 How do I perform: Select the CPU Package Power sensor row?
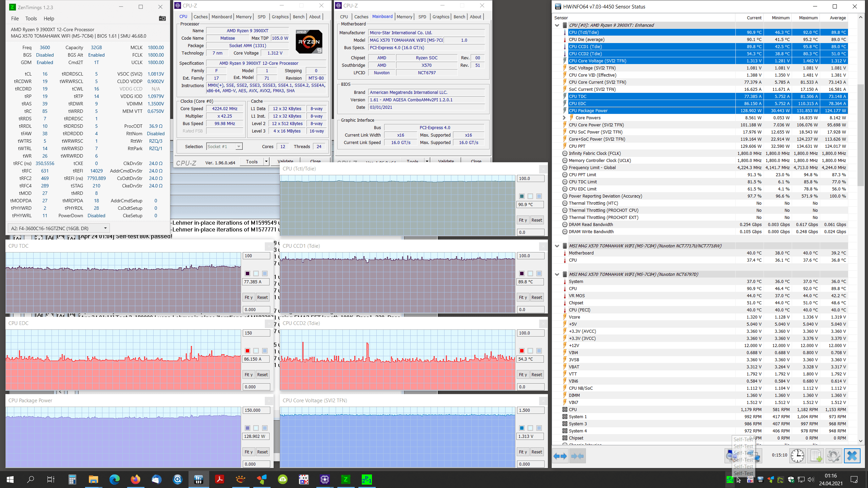(708, 110)
